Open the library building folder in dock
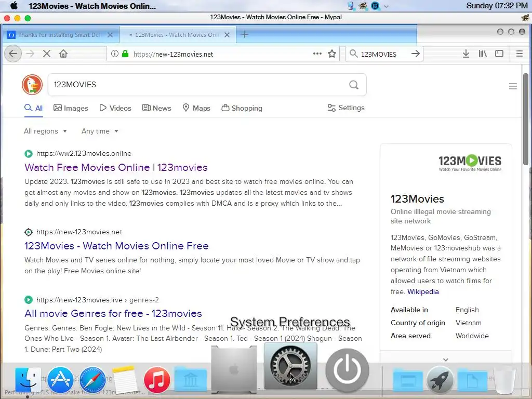The height and width of the screenshot is (399, 532). click(190, 380)
